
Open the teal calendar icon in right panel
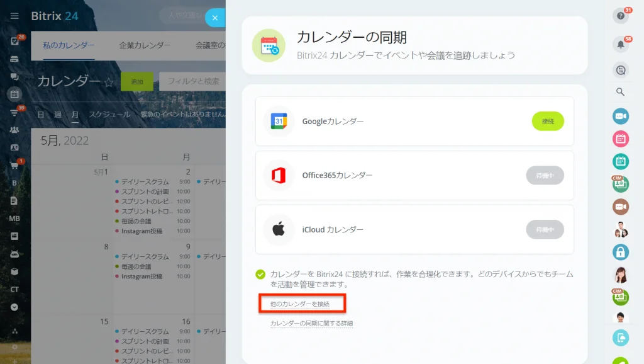621,162
